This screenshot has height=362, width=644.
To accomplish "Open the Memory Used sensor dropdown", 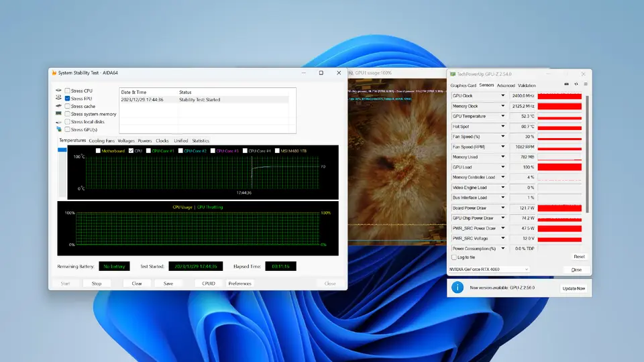I will [502, 157].
